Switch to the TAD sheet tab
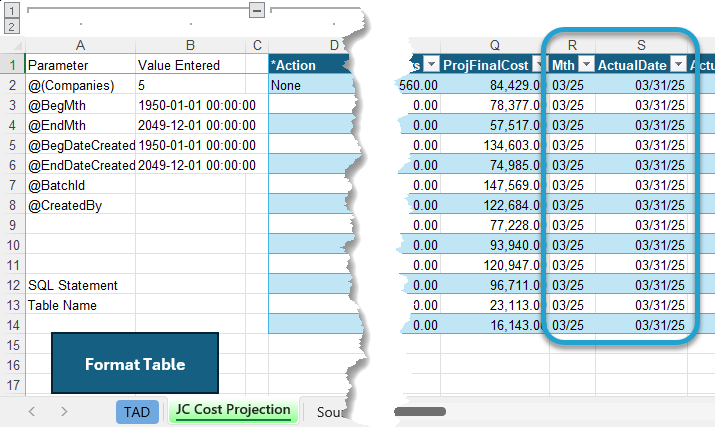715x427 pixels. pyautogui.click(x=137, y=411)
